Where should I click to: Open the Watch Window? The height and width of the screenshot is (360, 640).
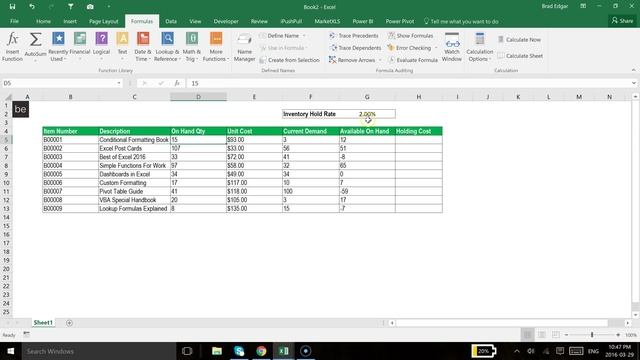[452, 47]
